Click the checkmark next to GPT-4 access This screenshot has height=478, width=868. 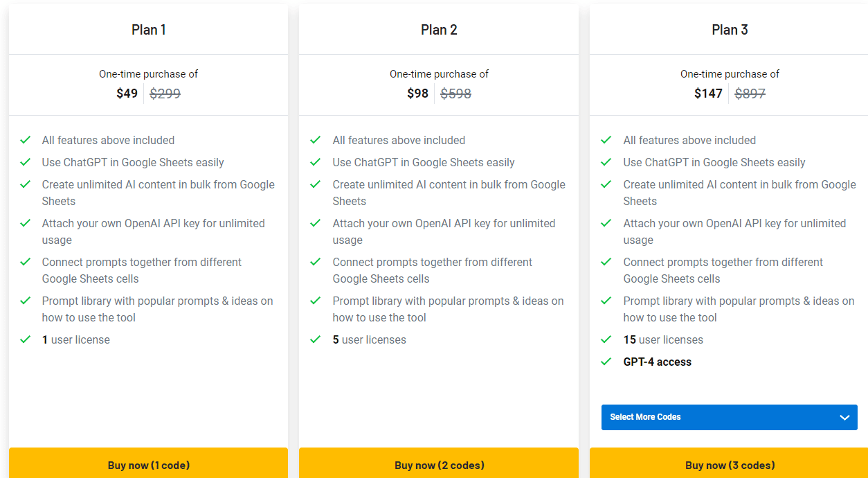point(607,361)
